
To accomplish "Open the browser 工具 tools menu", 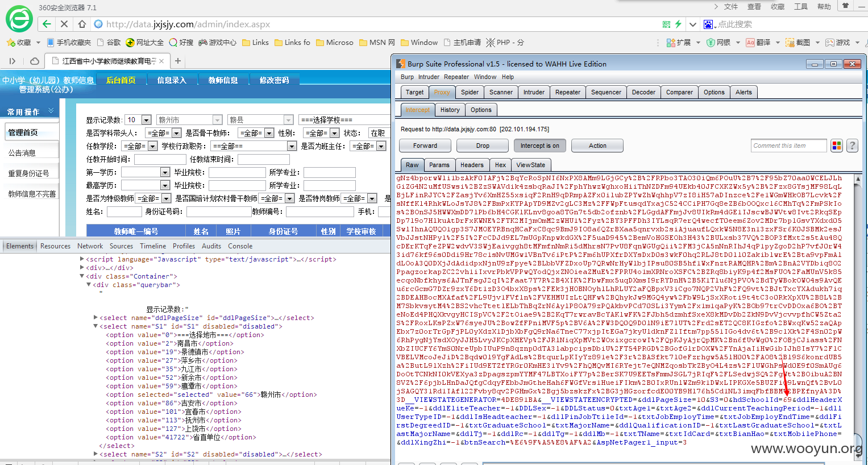I will coord(800,7).
